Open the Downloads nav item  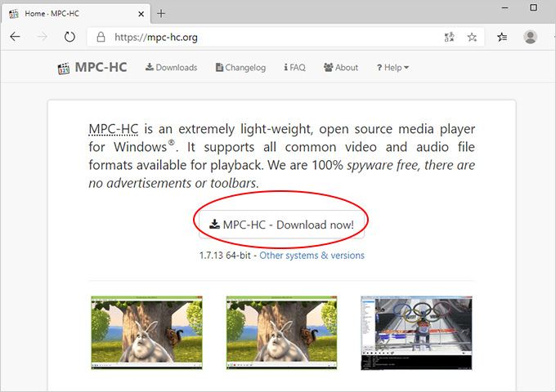[171, 67]
